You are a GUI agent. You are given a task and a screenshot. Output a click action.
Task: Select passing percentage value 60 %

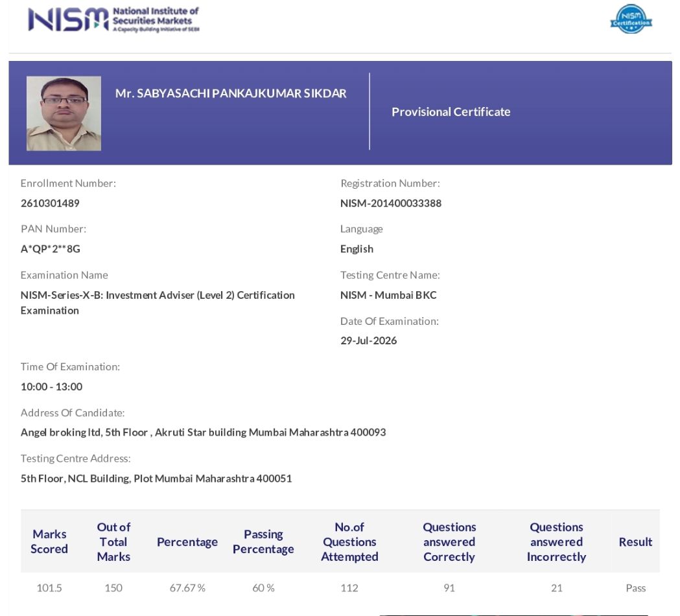click(x=263, y=588)
